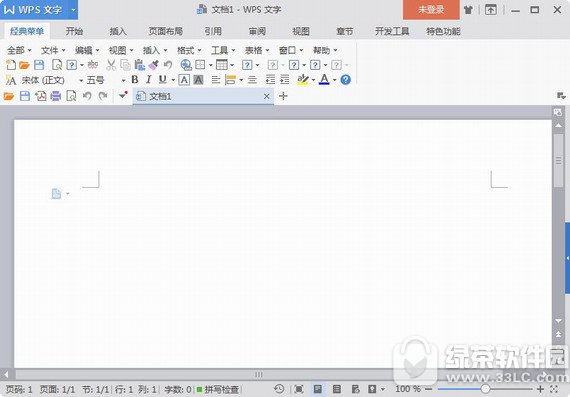Click the borders icon left of the table icon
Screen dimensions: 570x397
[x=200, y=65]
